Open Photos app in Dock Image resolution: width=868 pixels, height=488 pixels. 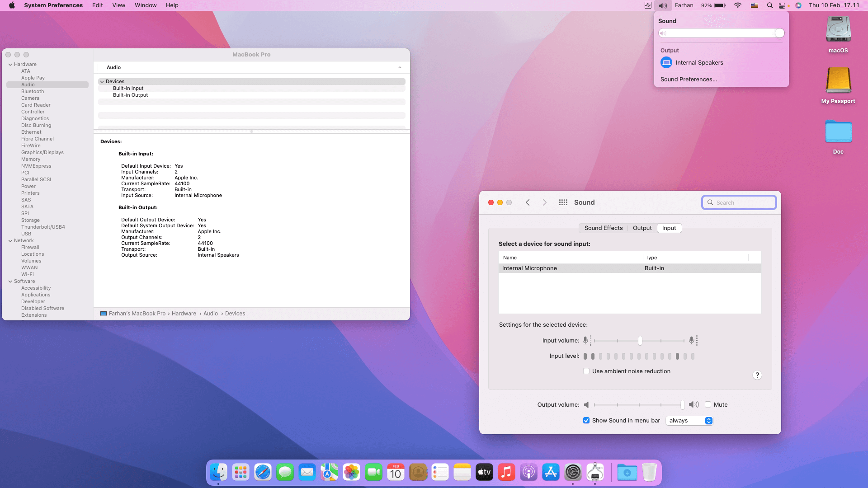click(x=352, y=472)
